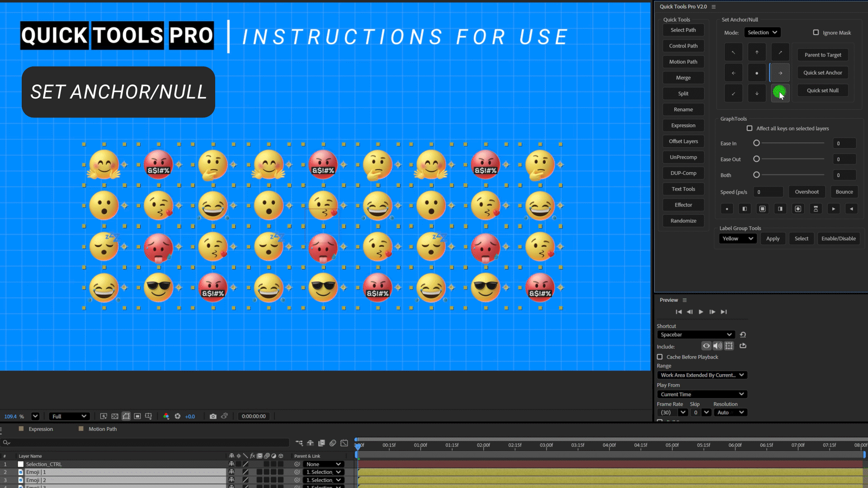Set anchor to top-left arrow
This screenshot has width=868, height=488.
733,52
